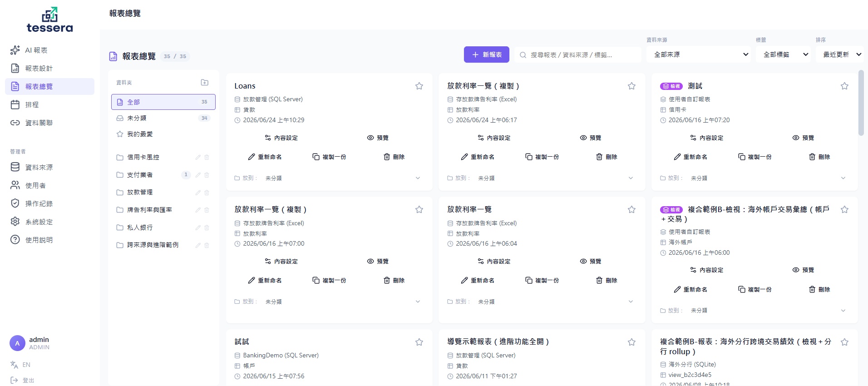Click delete trash icon for 跨來源與進階範例 folder
The height and width of the screenshot is (386, 868).
pyautogui.click(x=207, y=245)
